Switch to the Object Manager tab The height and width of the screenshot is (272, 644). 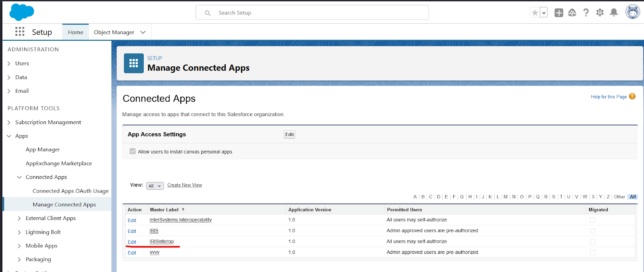[114, 32]
